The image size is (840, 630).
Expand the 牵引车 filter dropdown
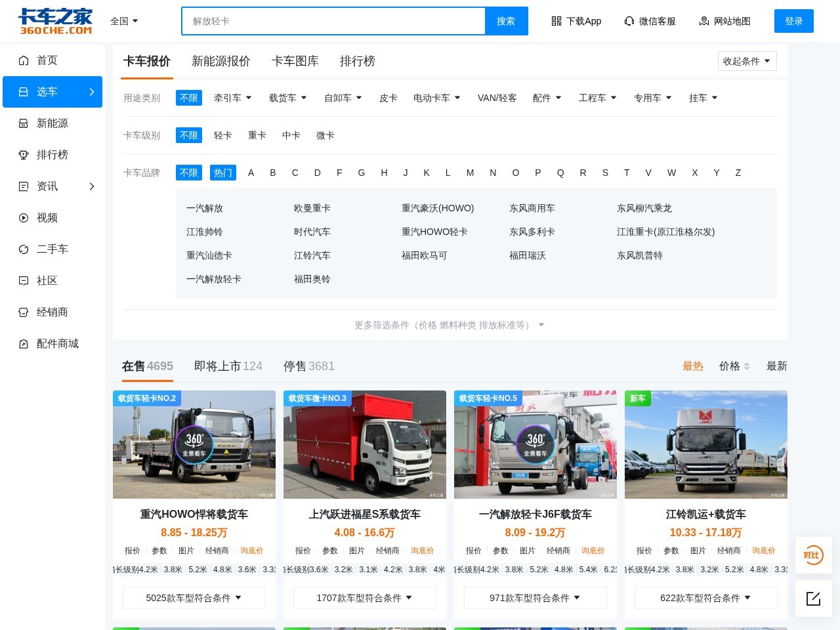[x=233, y=97]
